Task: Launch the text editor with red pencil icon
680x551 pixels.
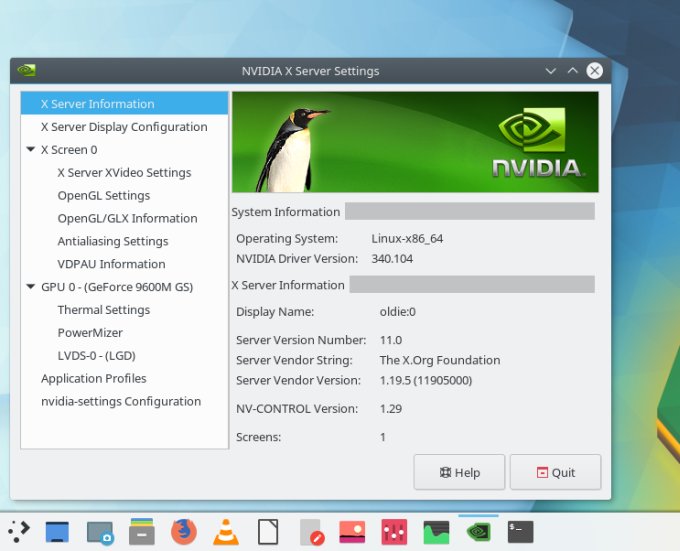Action: [x=312, y=532]
